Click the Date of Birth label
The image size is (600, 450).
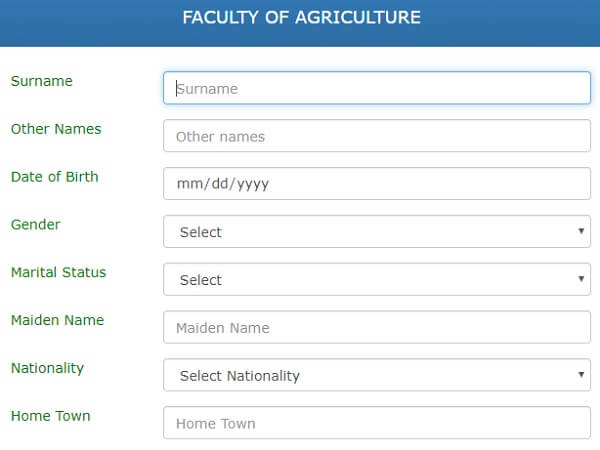point(55,177)
